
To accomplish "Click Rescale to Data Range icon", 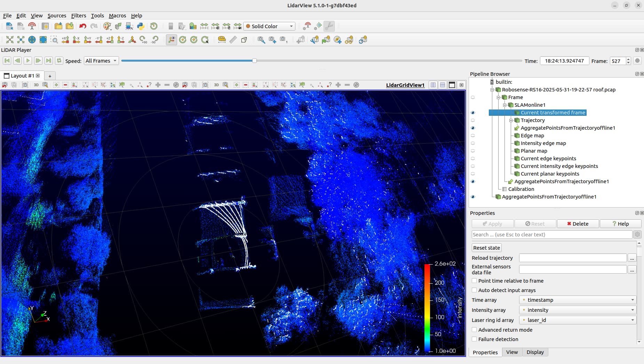I will click(x=204, y=26).
